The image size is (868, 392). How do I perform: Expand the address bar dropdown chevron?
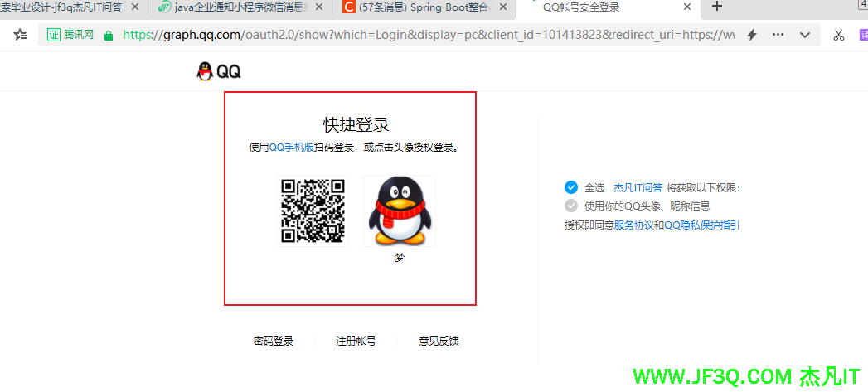(x=804, y=35)
